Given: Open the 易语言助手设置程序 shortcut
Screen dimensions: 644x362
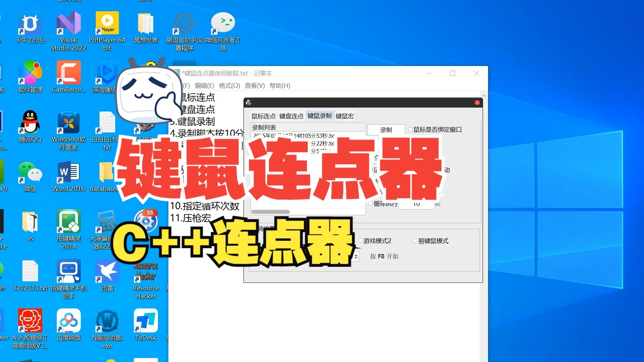Looking at the screenshot, I should coord(184,31).
